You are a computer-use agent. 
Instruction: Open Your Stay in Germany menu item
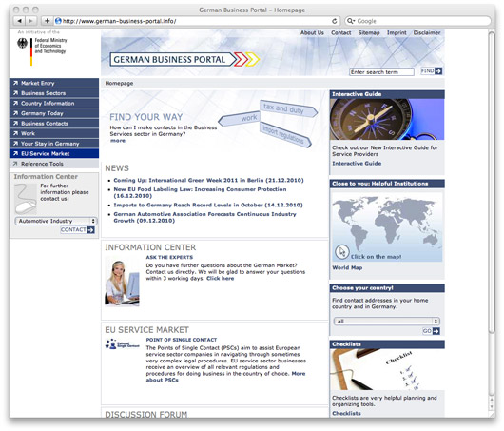click(54, 144)
